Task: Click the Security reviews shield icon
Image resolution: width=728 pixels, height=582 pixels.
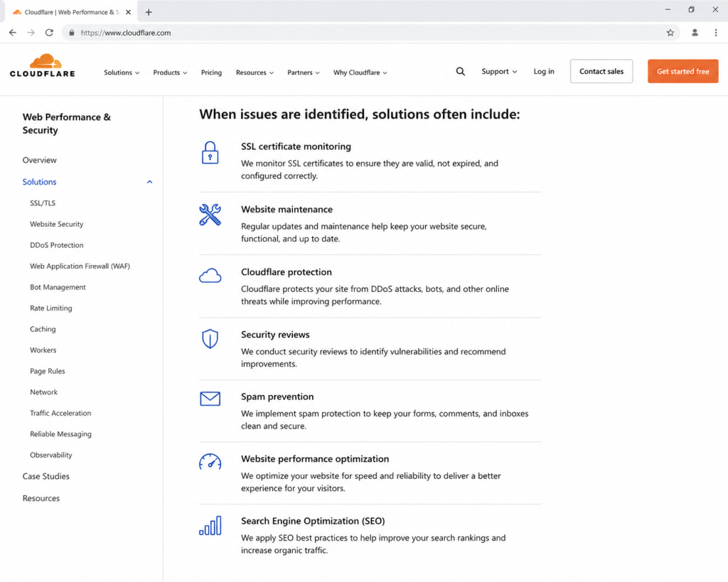Action: click(x=210, y=339)
